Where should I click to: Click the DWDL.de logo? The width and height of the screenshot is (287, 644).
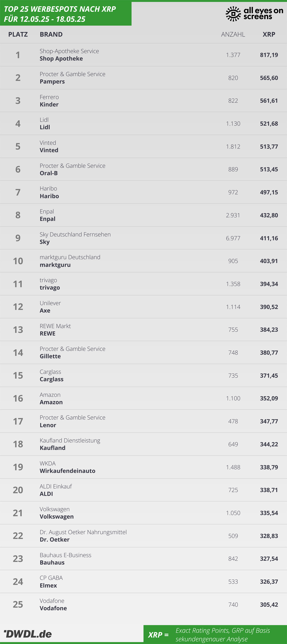pos(28,634)
